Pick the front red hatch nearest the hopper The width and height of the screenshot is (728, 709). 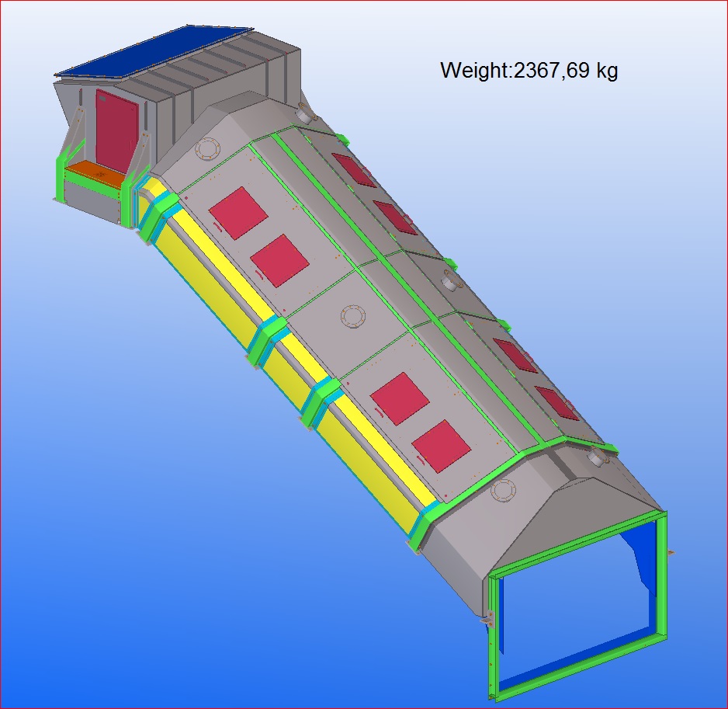point(238,214)
